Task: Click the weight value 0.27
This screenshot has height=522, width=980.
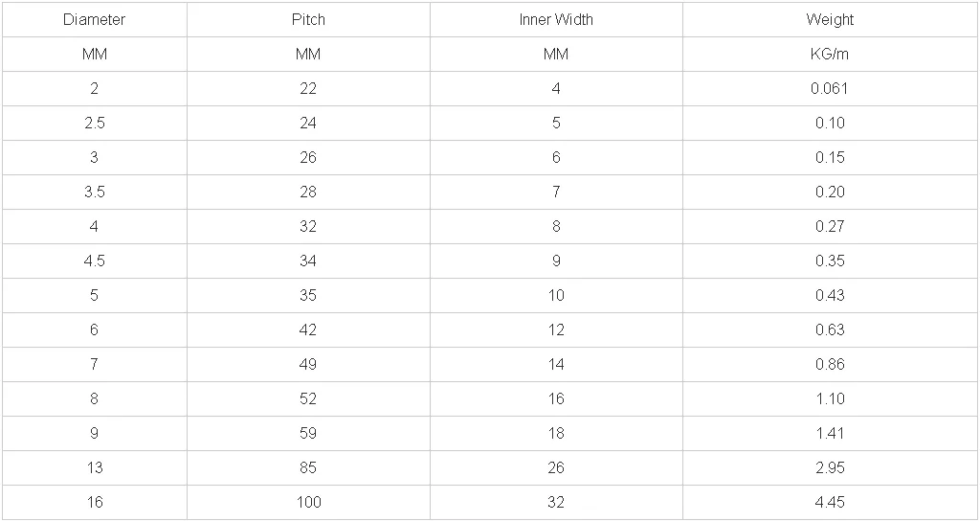Action: [x=830, y=226]
